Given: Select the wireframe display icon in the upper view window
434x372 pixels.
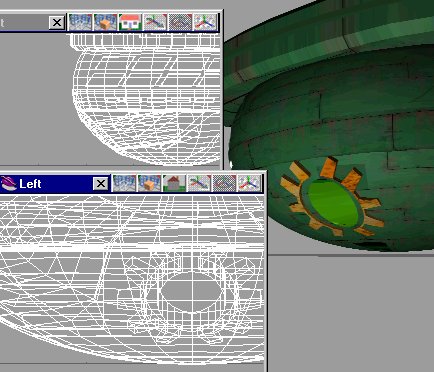Looking at the screenshot, I should click(x=80, y=22).
